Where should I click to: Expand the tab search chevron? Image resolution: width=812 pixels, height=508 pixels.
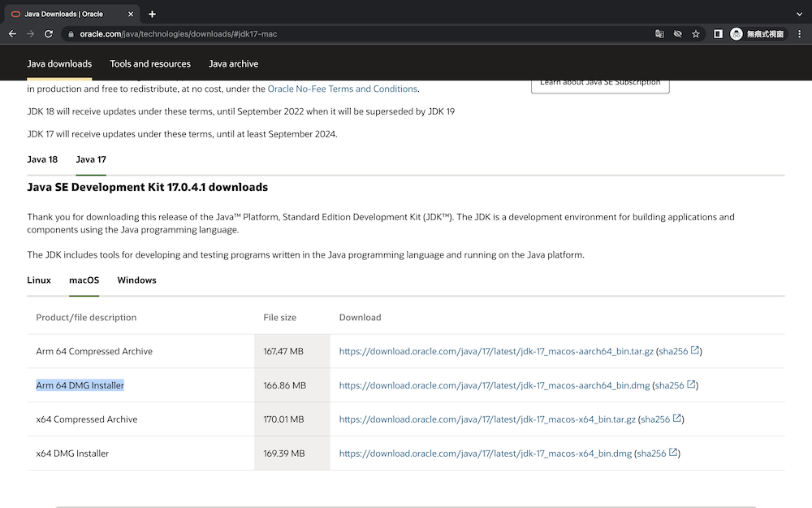[x=799, y=14]
